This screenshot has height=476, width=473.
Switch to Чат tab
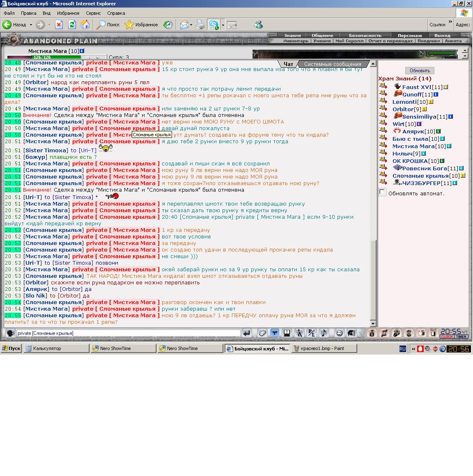[x=288, y=64]
